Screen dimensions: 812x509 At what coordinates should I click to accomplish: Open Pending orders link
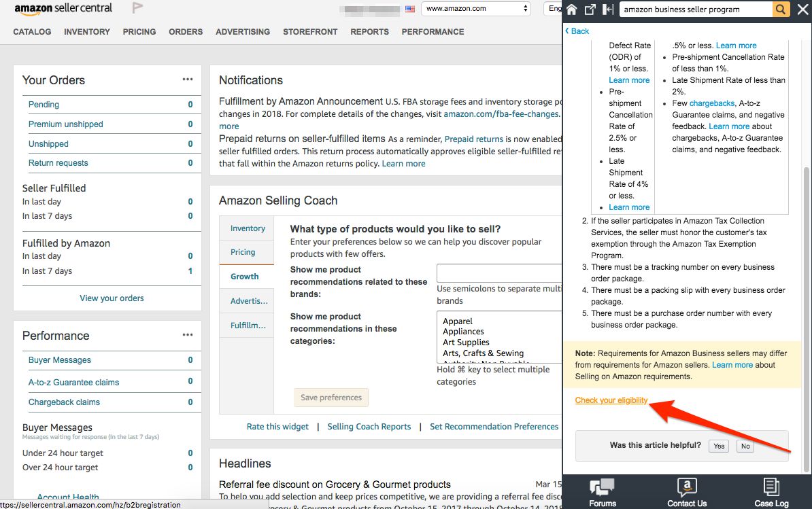pyautogui.click(x=44, y=105)
